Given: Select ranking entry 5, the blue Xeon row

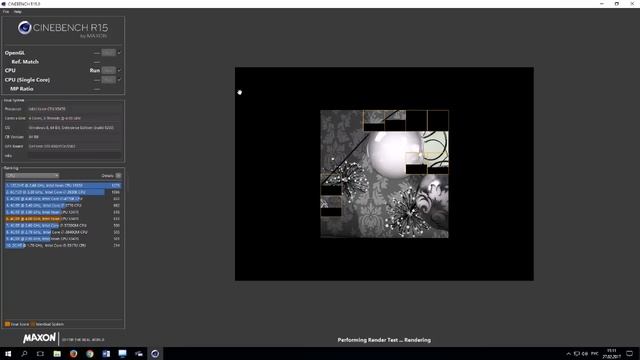Looking at the screenshot, I should pos(63,212).
